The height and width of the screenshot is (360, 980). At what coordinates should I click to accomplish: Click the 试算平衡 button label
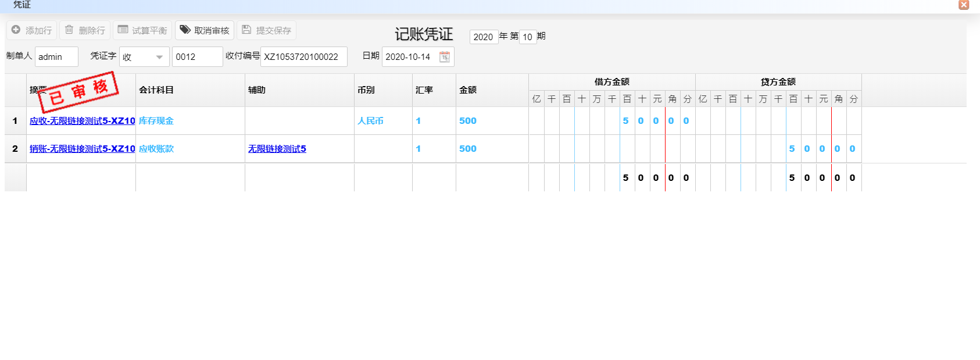pyautogui.click(x=149, y=30)
